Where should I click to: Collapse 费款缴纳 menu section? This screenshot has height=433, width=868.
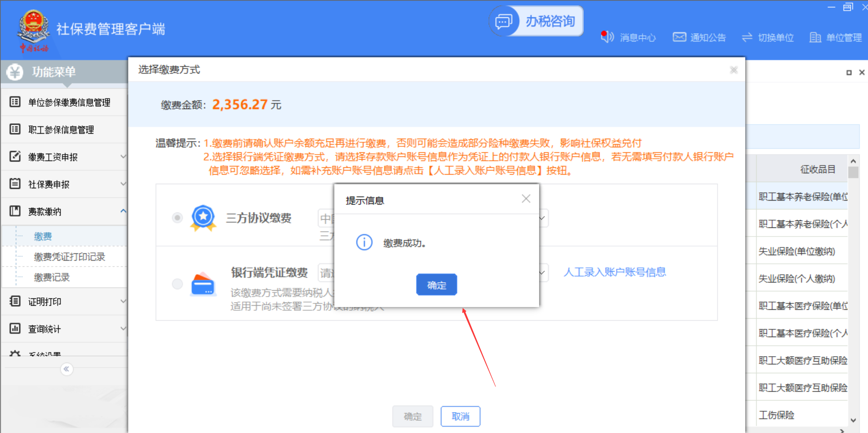(123, 211)
